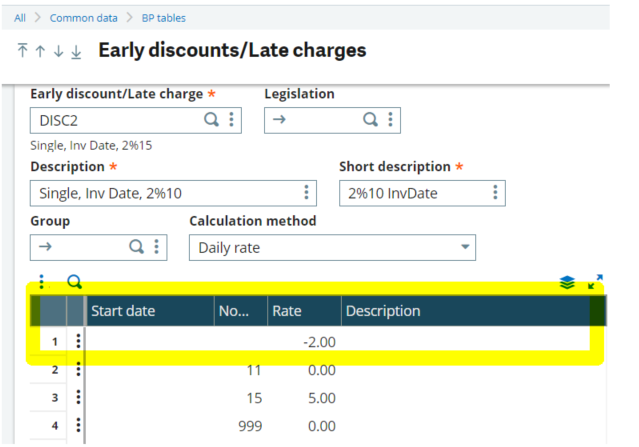The height and width of the screenshot is (447, 639).
Task: Open grid-level actions menu dots
Action: 41,283
